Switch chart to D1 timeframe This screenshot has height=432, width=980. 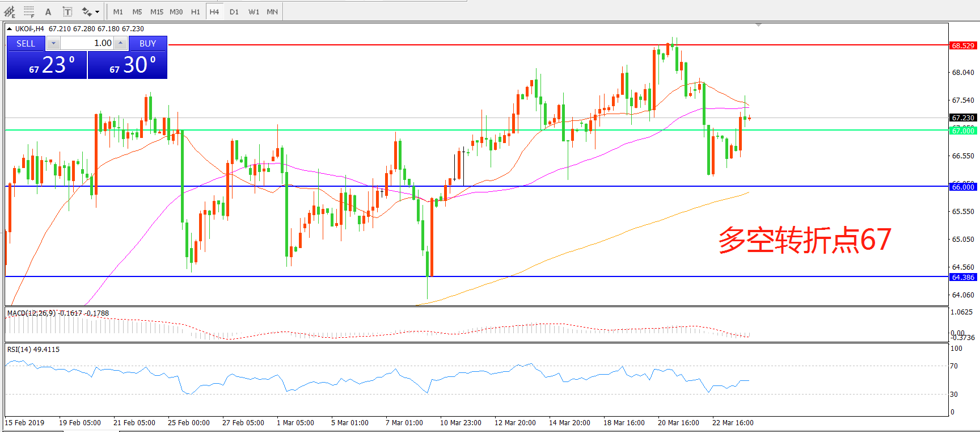pos(234,11)
